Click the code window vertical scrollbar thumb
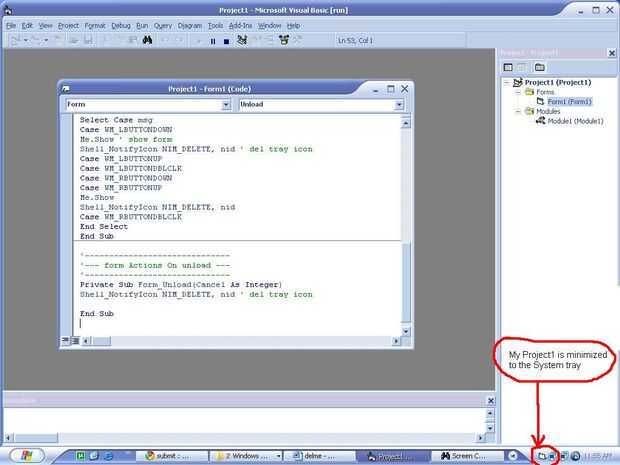Image resolution: width=620 pixels, height=465 pixels. 406,282
